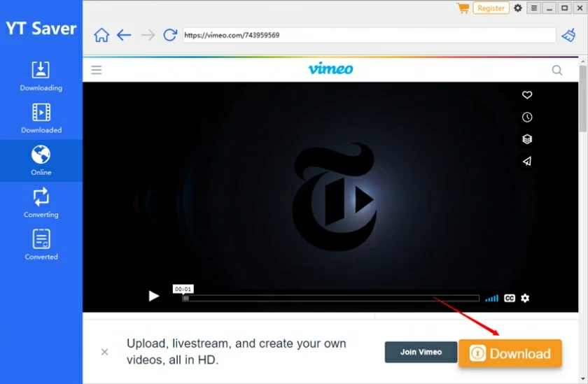Click the URL address field
588x384 pixels.
369,35
